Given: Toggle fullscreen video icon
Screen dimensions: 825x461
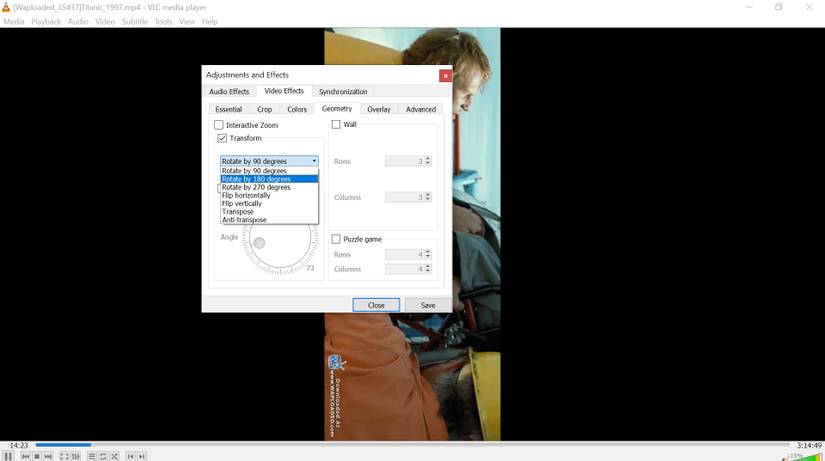Looking at the screenshot, I should point(64,456).
